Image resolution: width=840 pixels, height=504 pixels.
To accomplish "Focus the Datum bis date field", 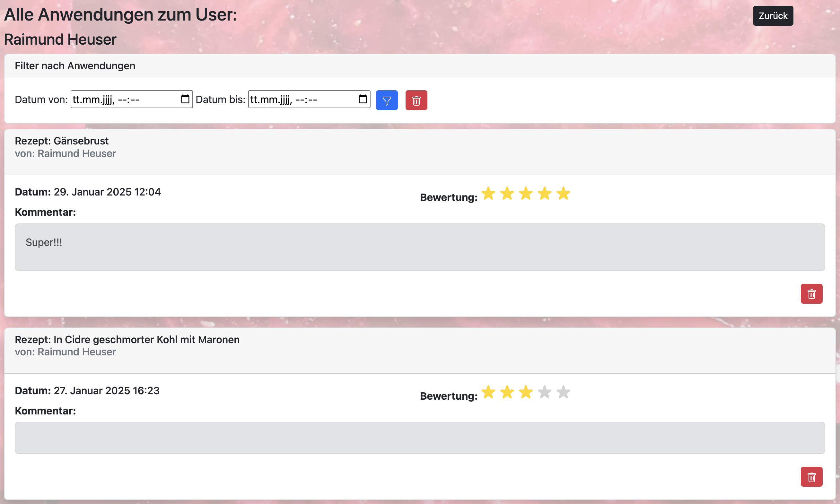I will (309, 99).
